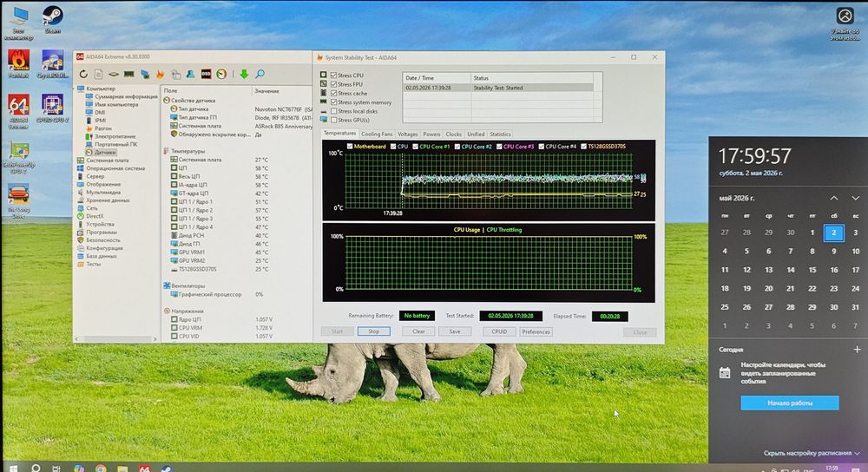The width and height of the screenshot is (868, 472).
Task: Click 'Начало работы' calendar button
Action: pos(789,403)
